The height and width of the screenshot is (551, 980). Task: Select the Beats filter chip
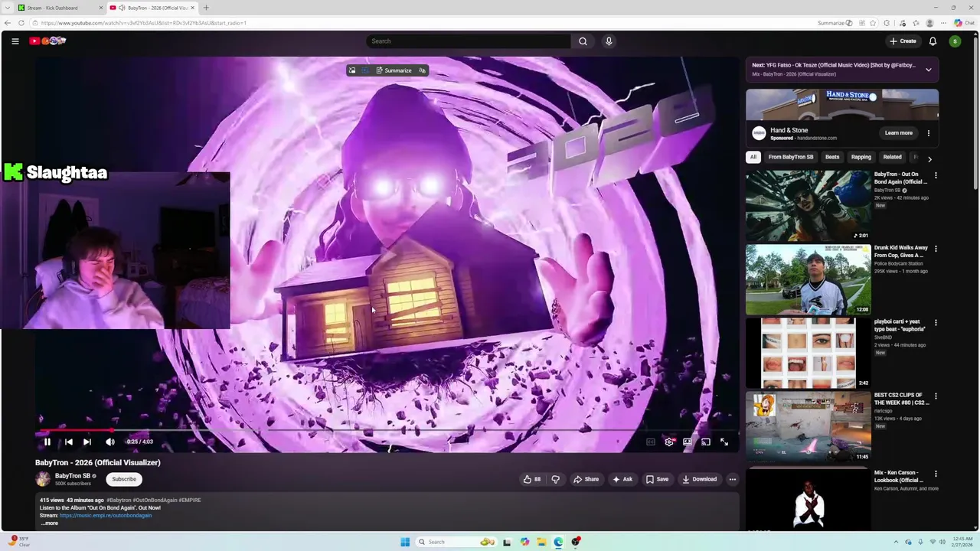tap(832, 158)
